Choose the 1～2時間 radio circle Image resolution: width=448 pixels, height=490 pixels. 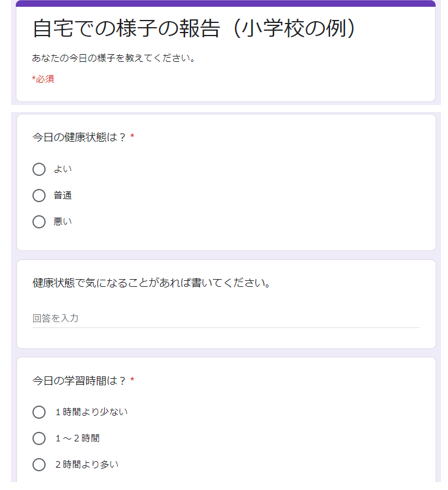click(x=39, y=438)
